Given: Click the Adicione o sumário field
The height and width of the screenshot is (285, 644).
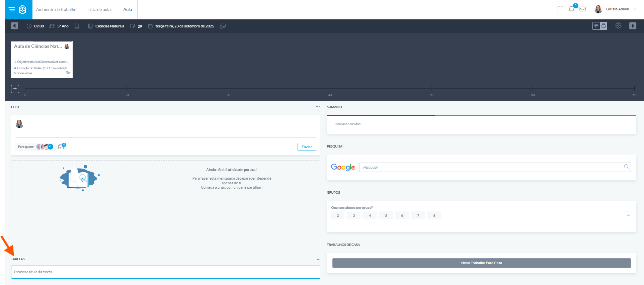Looking at the screenshot, I should coord(481,125).
